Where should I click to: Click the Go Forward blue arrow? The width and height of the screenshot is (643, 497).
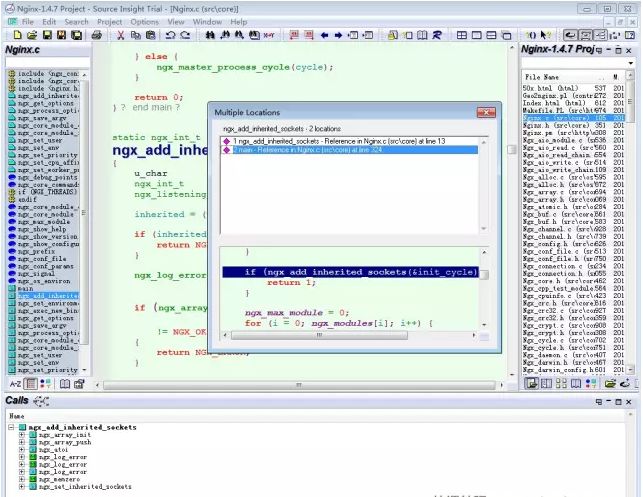click(x=338, y=35)
